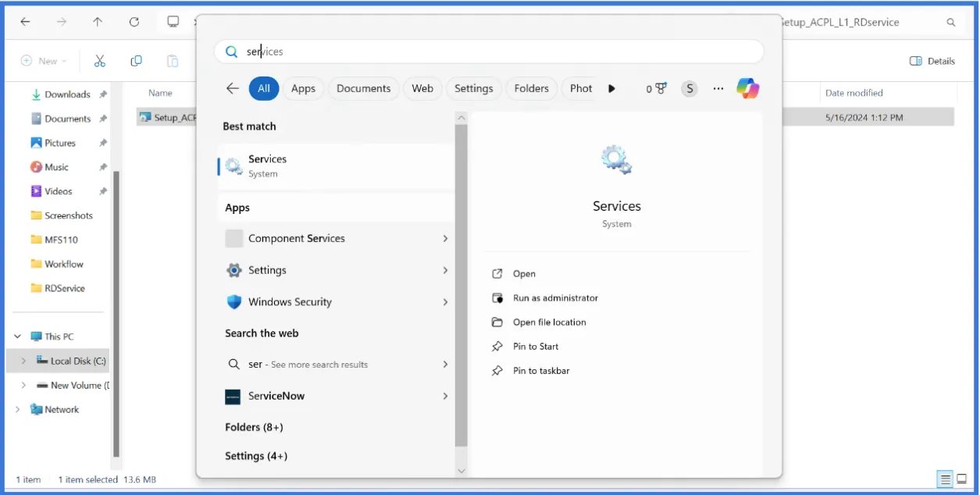Select the Web filter tab
This screenshot has height=495, width=980.
click(x=422, y=88)
